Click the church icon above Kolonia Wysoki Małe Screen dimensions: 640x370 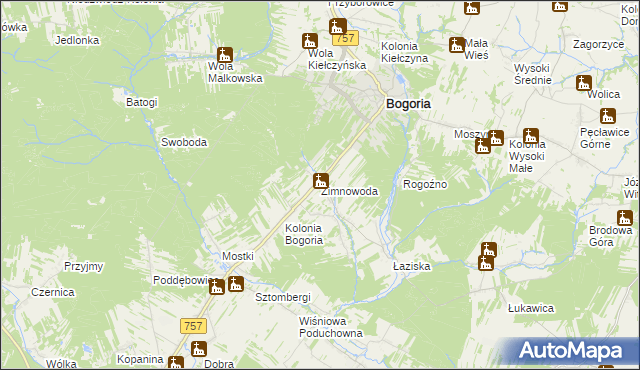[531, 136]
